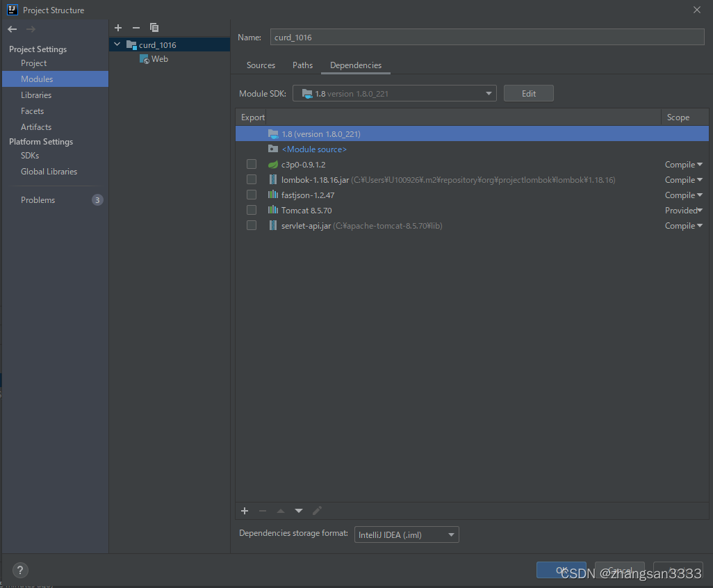The width and height of the screenshot is (713, 588).
Task: Change Provided scope of Tomcat 8.5.70
Action: coord(683,210)
